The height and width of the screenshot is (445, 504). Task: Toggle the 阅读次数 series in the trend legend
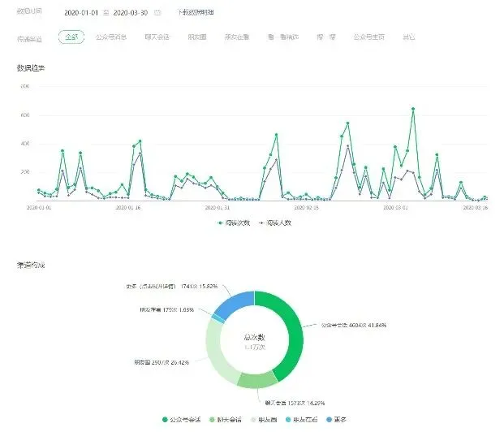click(x=234, y=222)
